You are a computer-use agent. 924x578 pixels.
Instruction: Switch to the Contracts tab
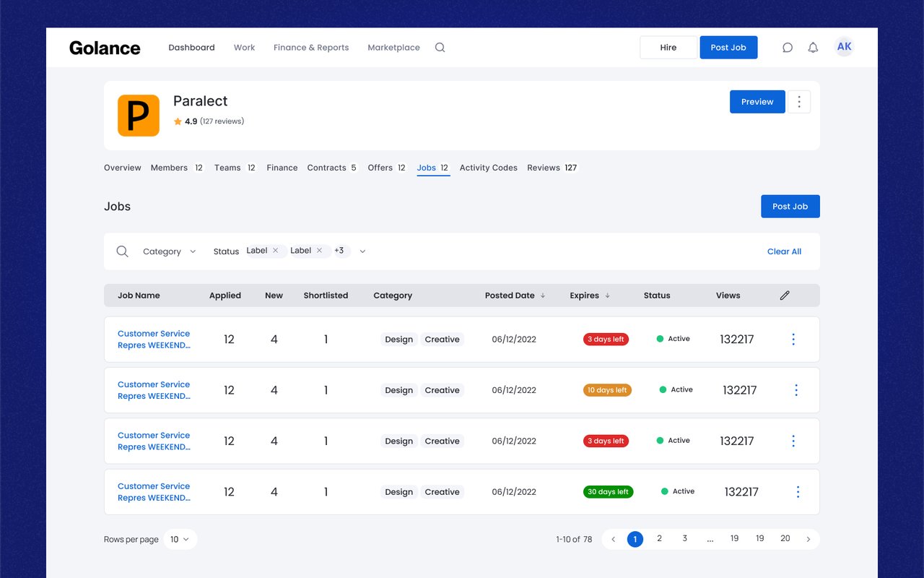coord(333,168)
